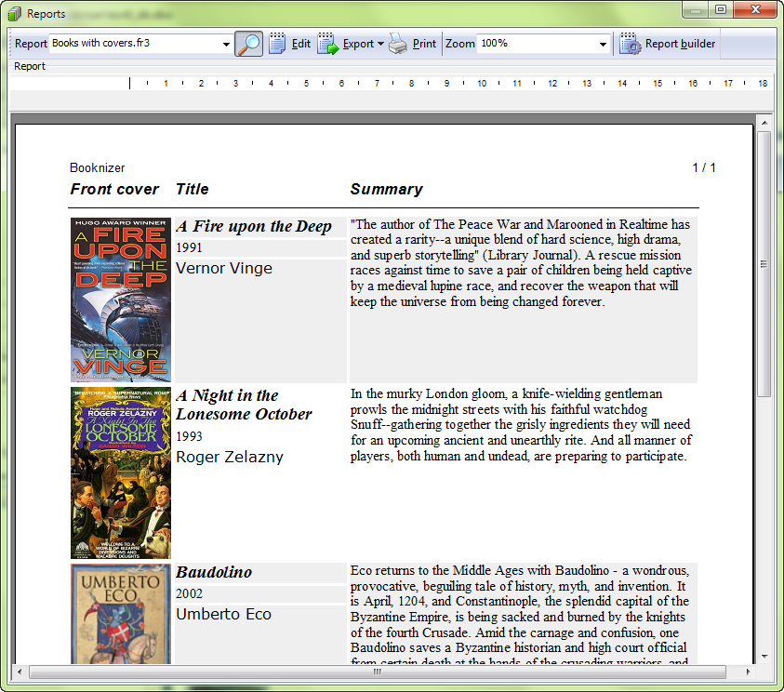
Task: Click the Baudolino book cover thumbnail
Action: click(121, 614)
